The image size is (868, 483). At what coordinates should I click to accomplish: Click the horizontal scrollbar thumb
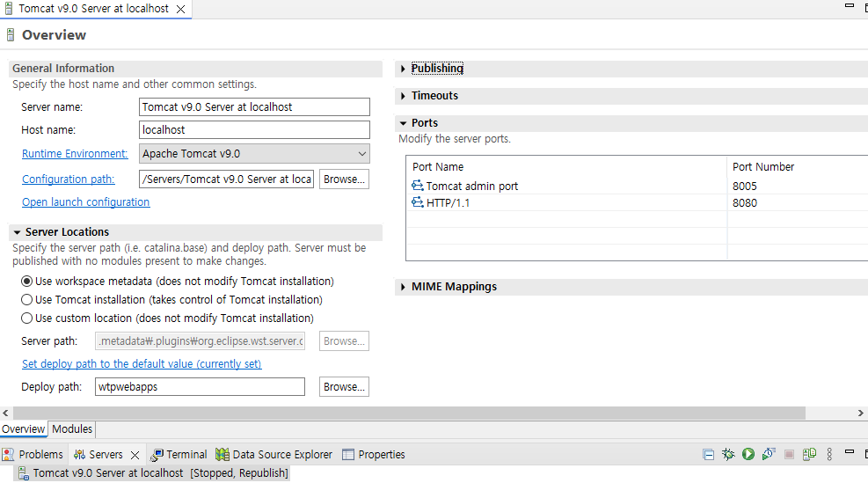pos(409,413)
